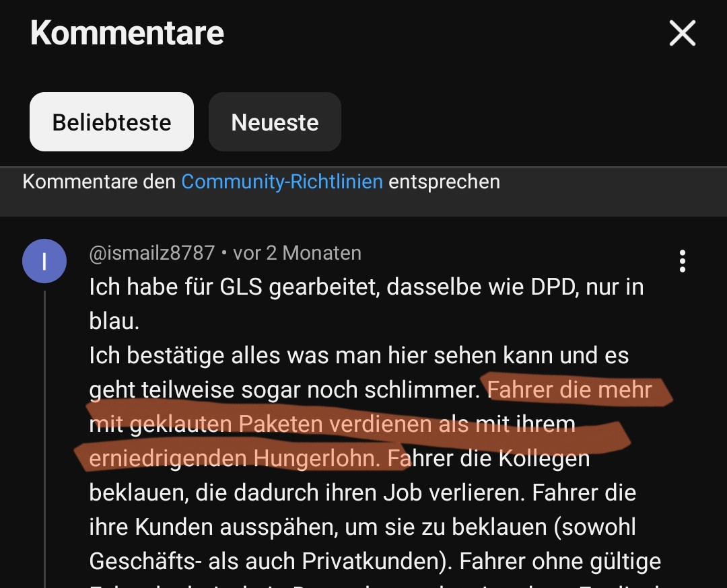This screenshot has width=727, height=588.
Task: Click the highlighted phrase "erniedrigenden Hungerlohn"
Action: pyautogui.click(x=234, y=458)
